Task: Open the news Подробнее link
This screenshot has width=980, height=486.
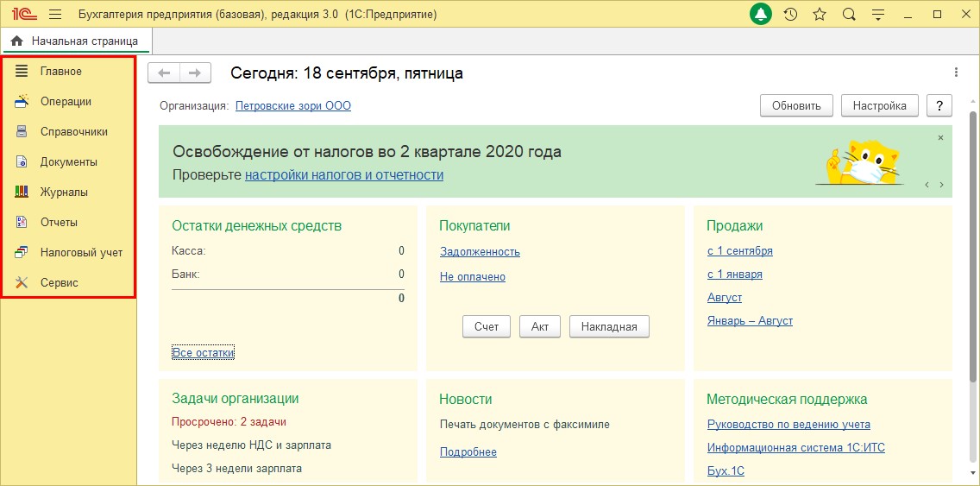Action: (468, 452)
